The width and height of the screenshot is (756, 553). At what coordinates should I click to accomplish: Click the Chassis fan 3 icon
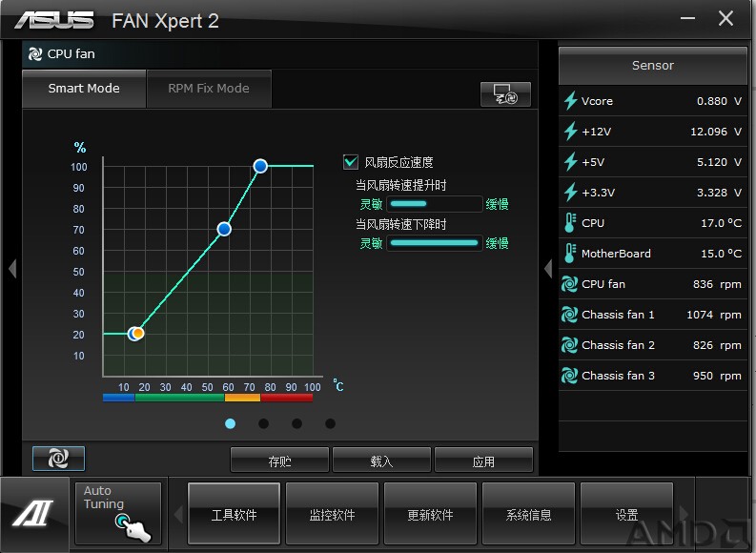[569, 375]
